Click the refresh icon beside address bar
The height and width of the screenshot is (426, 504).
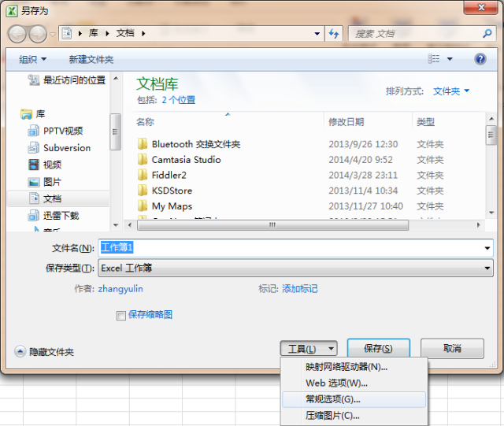point(334,33)
